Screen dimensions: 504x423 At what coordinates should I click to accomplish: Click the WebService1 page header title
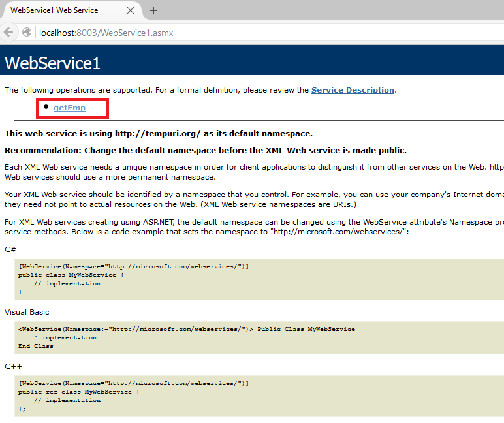[x=53, y=63]
